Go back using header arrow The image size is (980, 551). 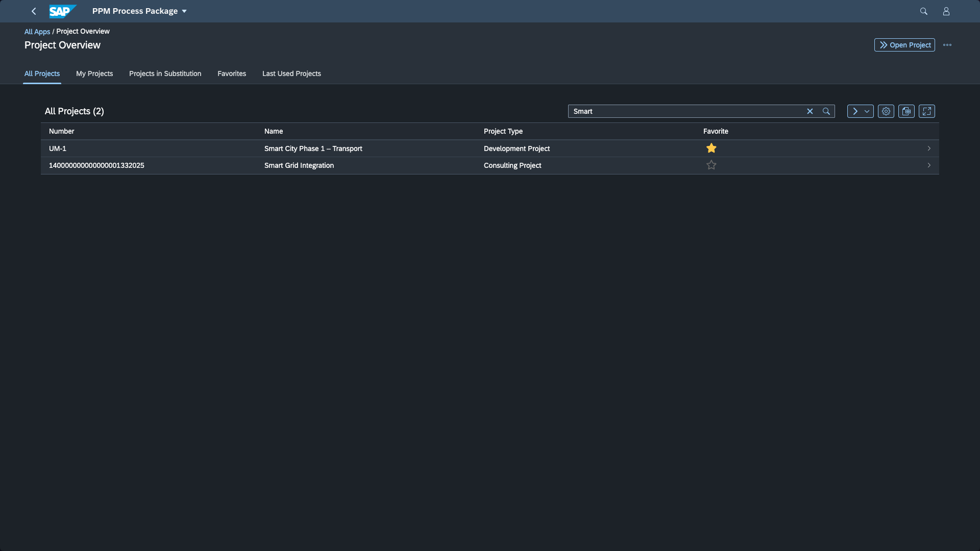(x=34, y=11)
